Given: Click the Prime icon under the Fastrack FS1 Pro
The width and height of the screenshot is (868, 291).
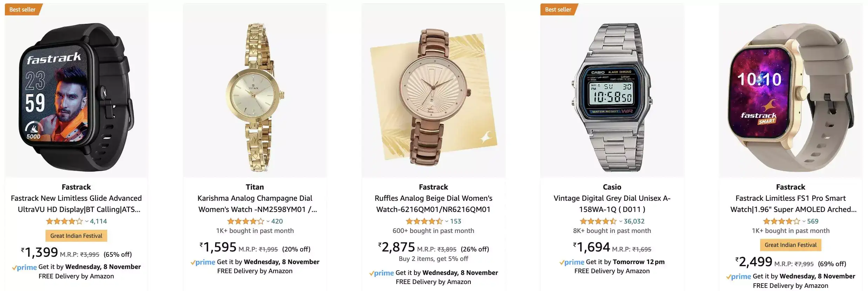Looking at the screenshot, I should click(739, 276).
